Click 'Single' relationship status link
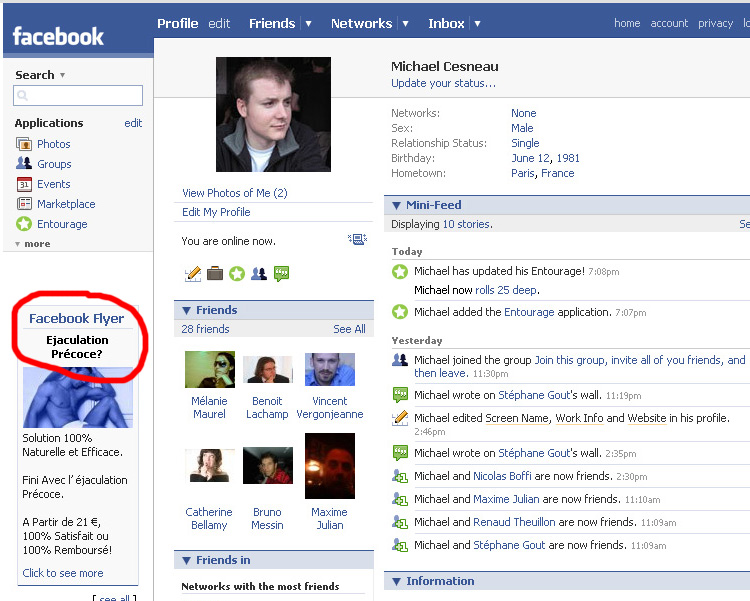The image size is (750, 601). pyautogui.click(x=525, y=143)
